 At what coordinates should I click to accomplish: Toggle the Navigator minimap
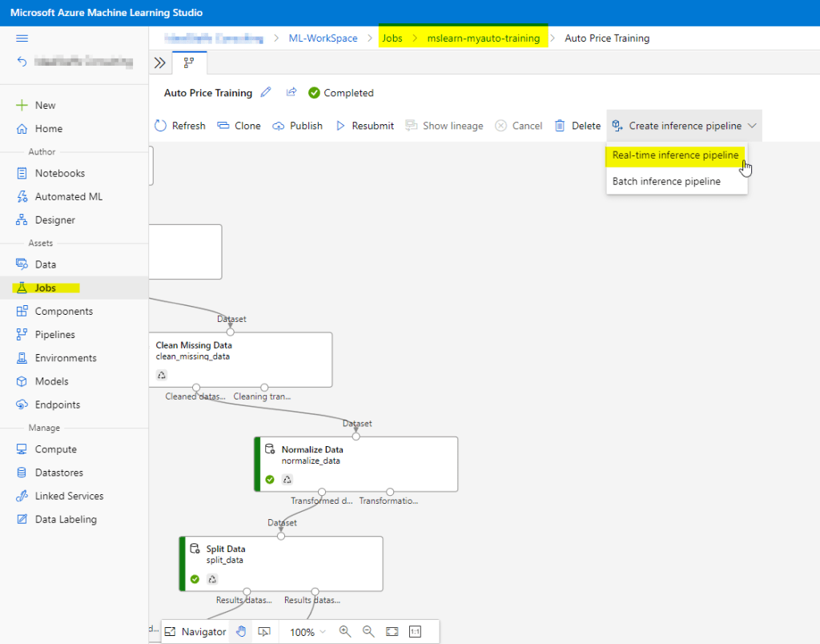[x=196, y=631]
